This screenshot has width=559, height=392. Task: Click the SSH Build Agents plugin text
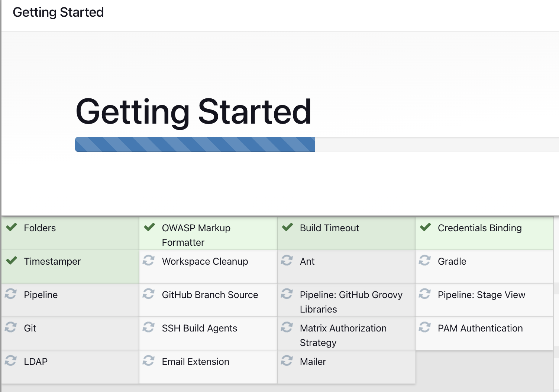(199, 328)
